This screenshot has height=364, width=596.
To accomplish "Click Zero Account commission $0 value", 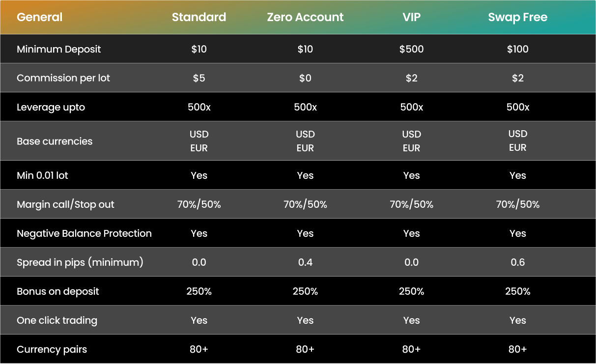I will (305, 78).
